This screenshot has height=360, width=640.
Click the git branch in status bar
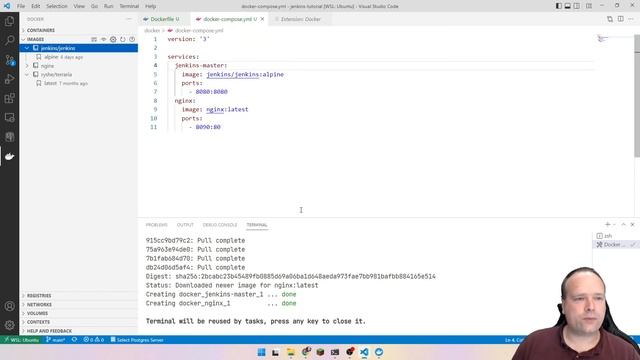click(x=56, y=340)
